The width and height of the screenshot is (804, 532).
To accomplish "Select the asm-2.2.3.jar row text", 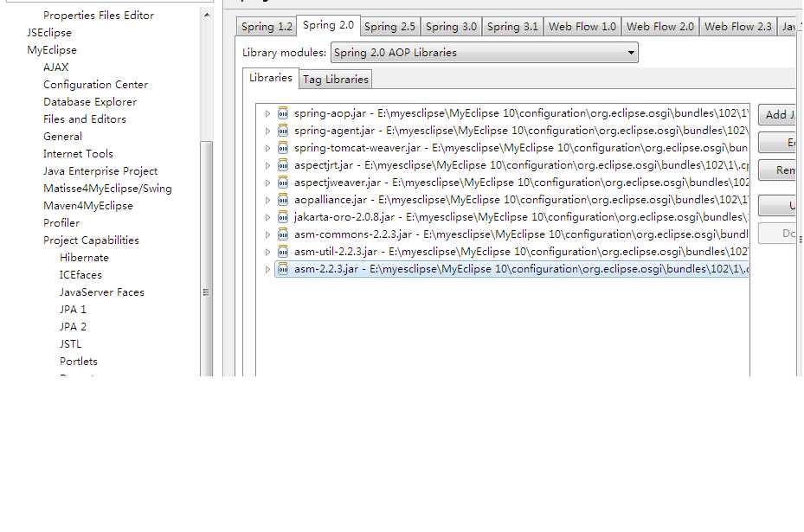I will pos(521,269).
